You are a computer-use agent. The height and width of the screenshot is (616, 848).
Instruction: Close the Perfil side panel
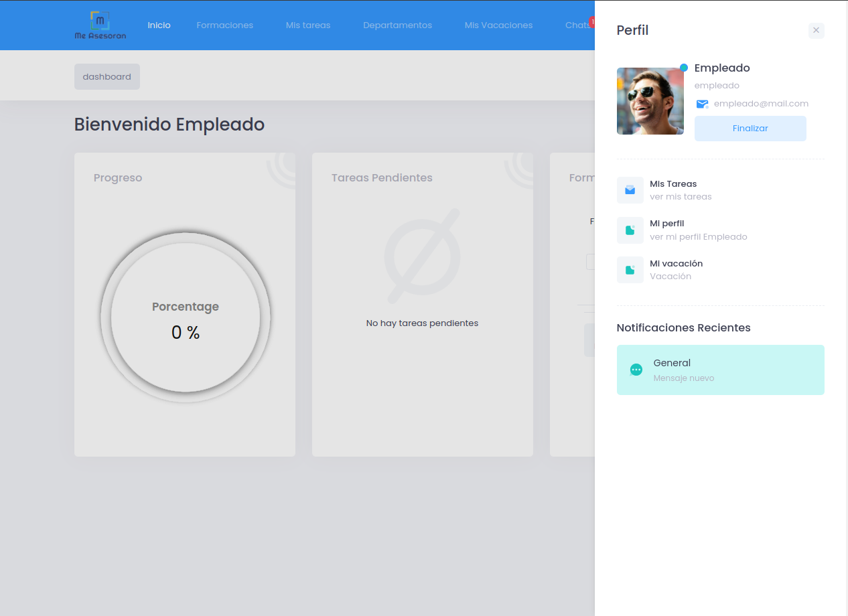pyautogui.click(x=816, y=30)
